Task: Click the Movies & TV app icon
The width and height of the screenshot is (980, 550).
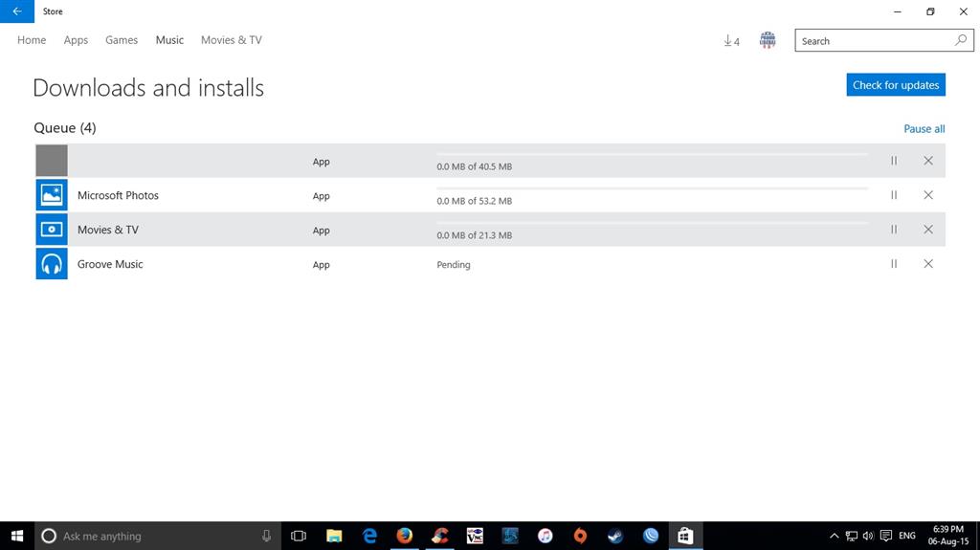Action: point(52,230)
